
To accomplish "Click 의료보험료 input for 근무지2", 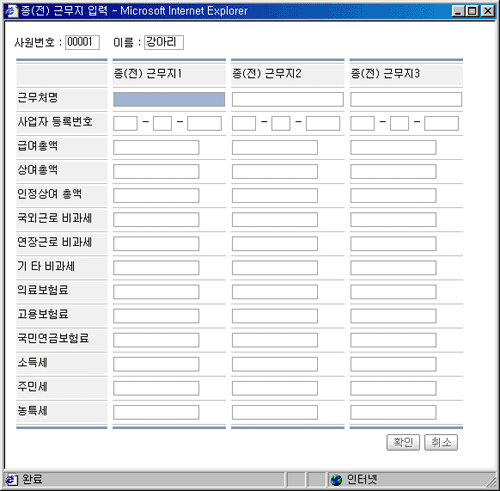I will coord(275,292).
